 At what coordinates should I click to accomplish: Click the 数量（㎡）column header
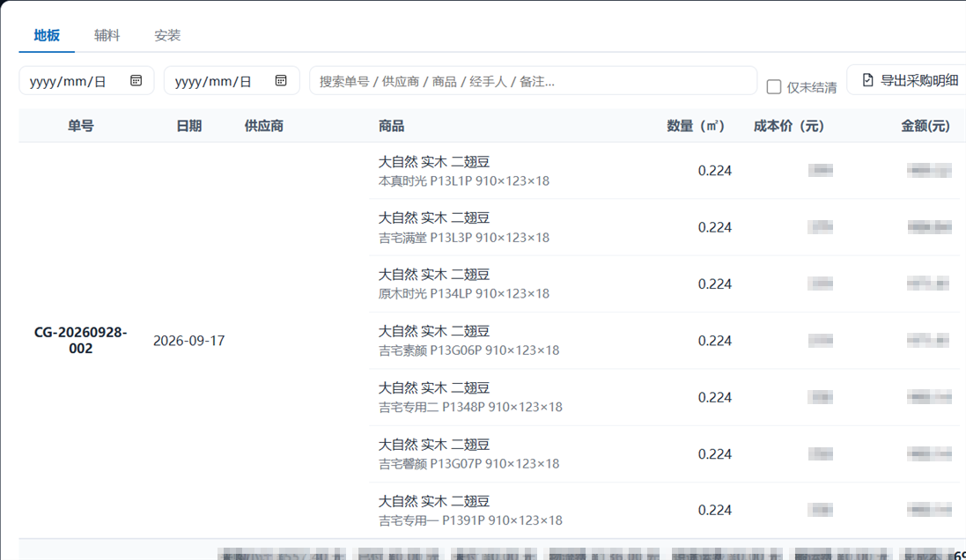pyautogui.click(x=696, y=126)
